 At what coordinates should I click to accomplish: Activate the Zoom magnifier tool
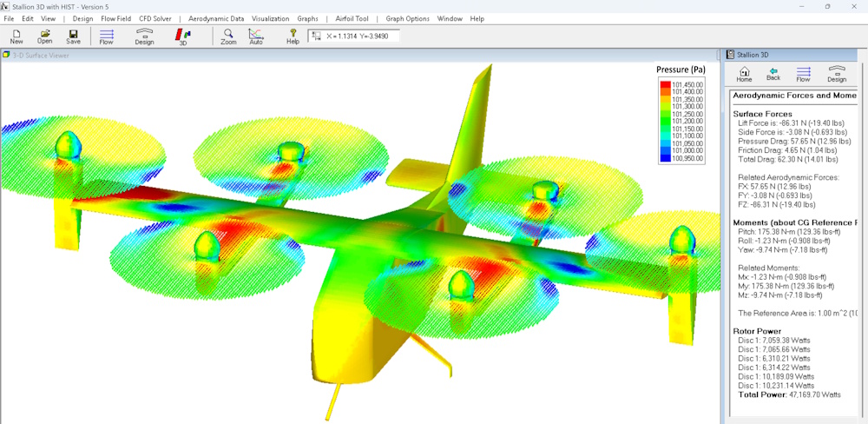(228, 36)
